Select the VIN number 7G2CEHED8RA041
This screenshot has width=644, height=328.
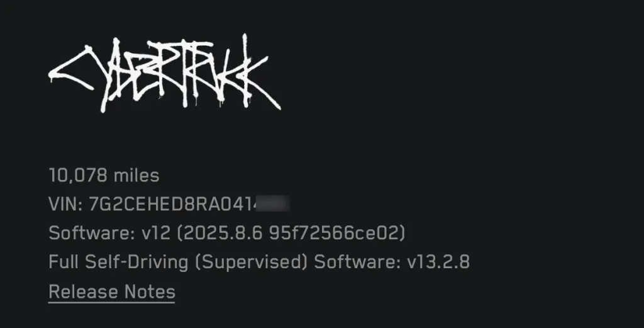click(x=172, y=204)
